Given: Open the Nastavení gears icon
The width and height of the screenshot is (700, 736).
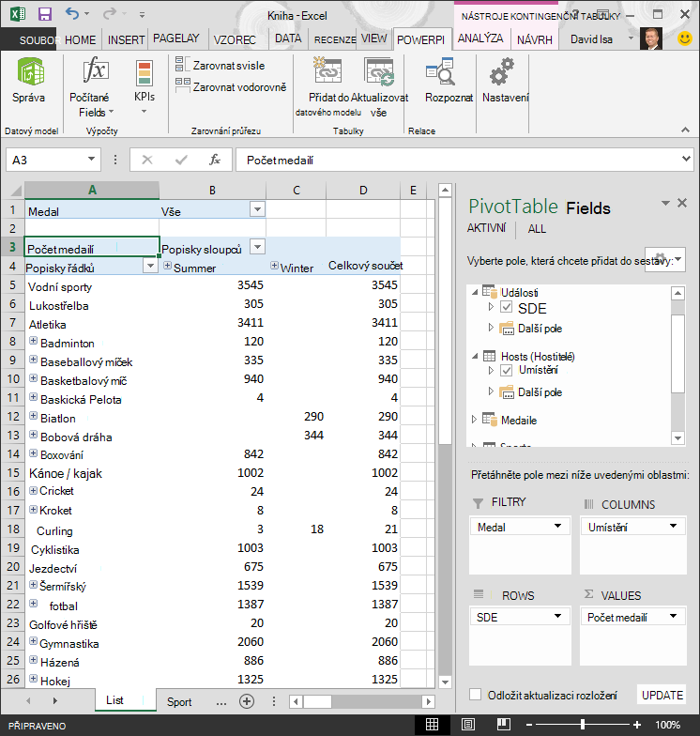Looking at the screenshot, I should pos(502,71).
